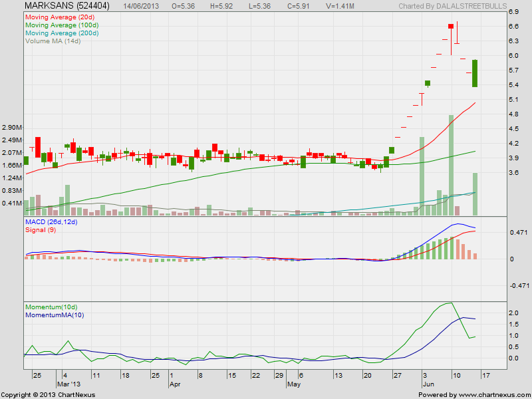The width and height of the screenshot is (532, 399).
Task: Click the Momentum(10d) indicator label
Action: [x=51, y=307]
